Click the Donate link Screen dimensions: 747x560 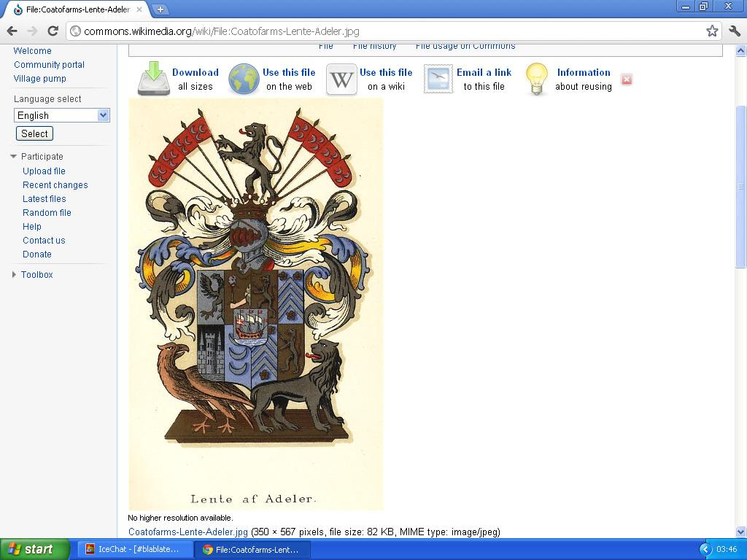point(36,254)
